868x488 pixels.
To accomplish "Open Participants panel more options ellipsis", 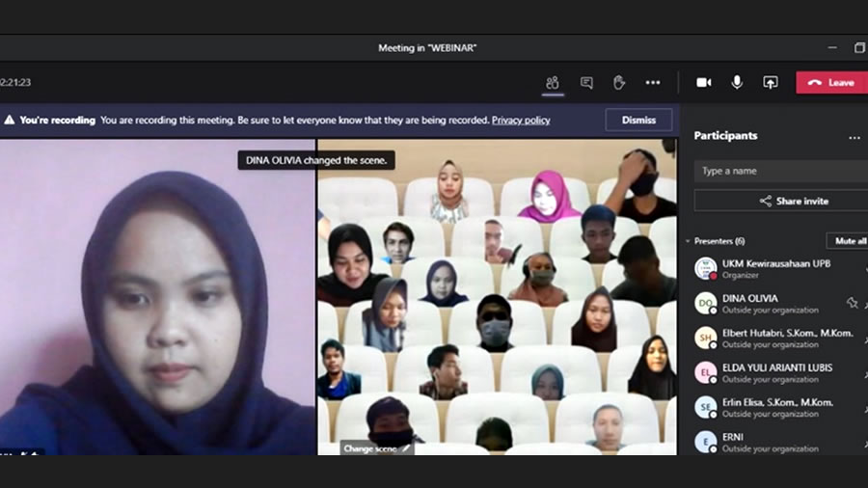I will point(854,137).
